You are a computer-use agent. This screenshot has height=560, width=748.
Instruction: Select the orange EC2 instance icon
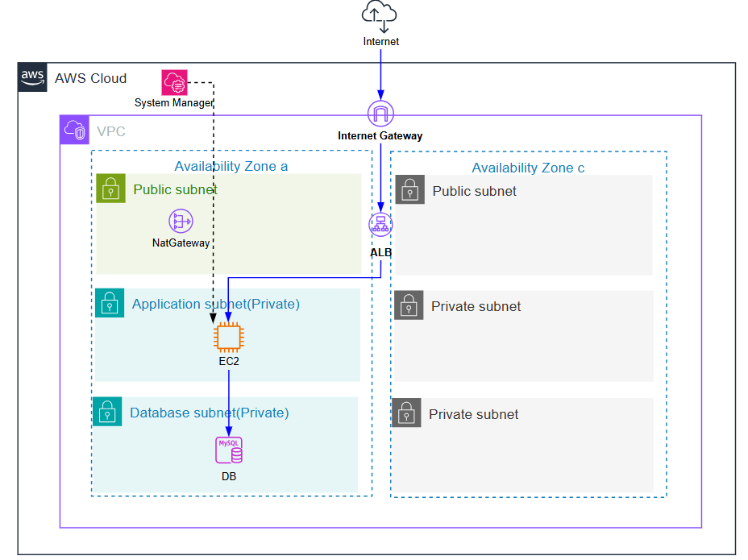click(228, 338)
